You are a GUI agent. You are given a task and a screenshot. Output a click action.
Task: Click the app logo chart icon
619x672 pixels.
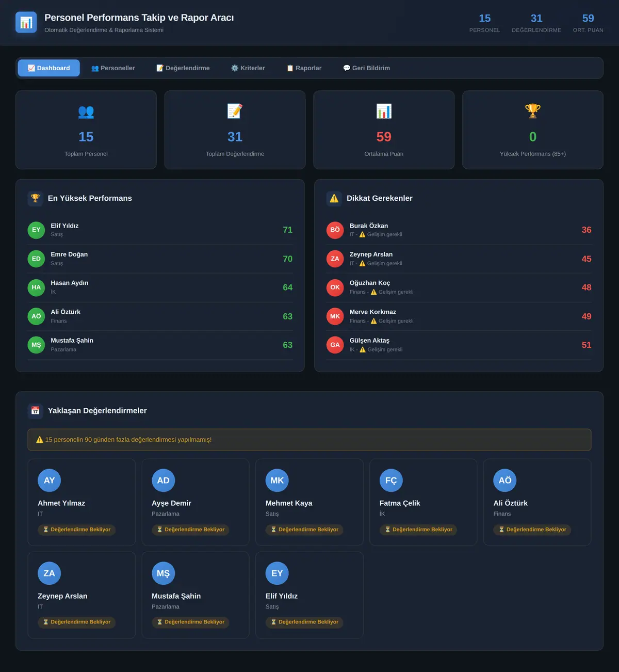(26, 22)
